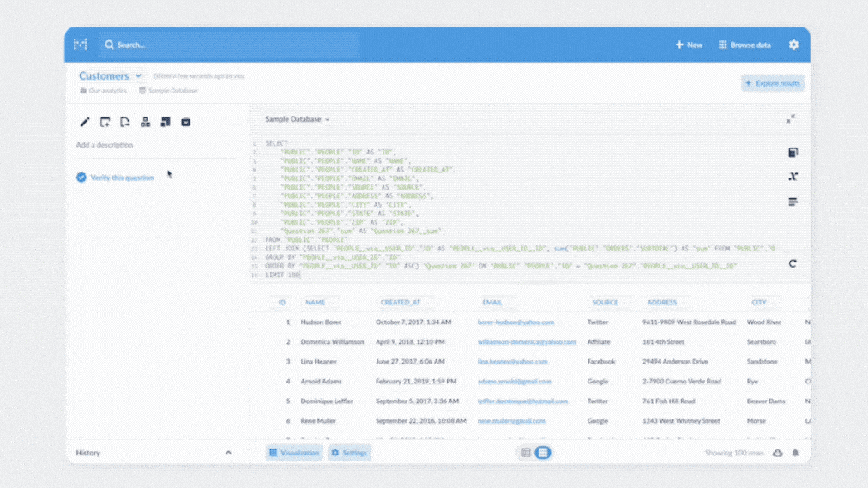Viewport: 868px width, 488px height.
Task: Click the Turn into model icon
Action: tap(145, 123)
